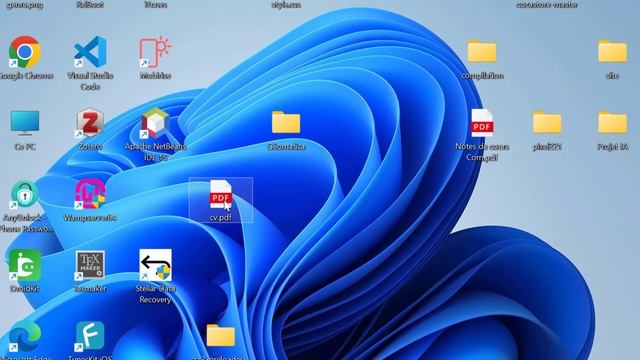Image resolution: width=640 pixels, height=360 pixels.
Task: Select the Zotero shortcut
Action: coord(90,123)
